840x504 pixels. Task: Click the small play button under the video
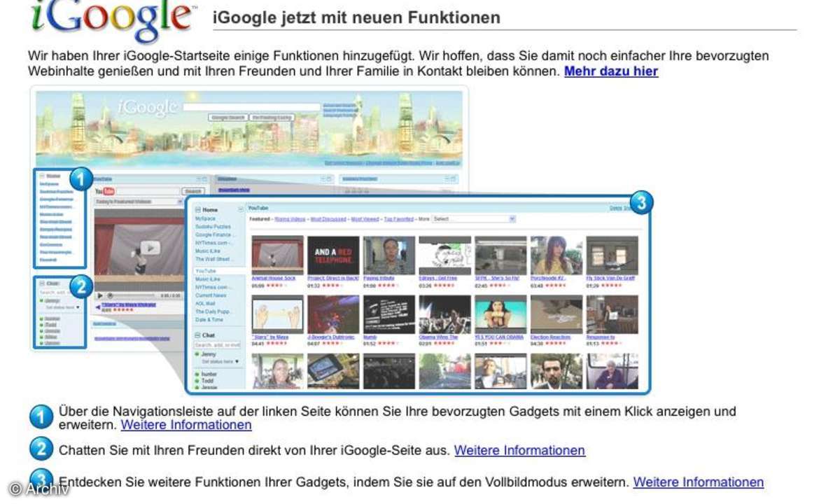coord(100,296)
